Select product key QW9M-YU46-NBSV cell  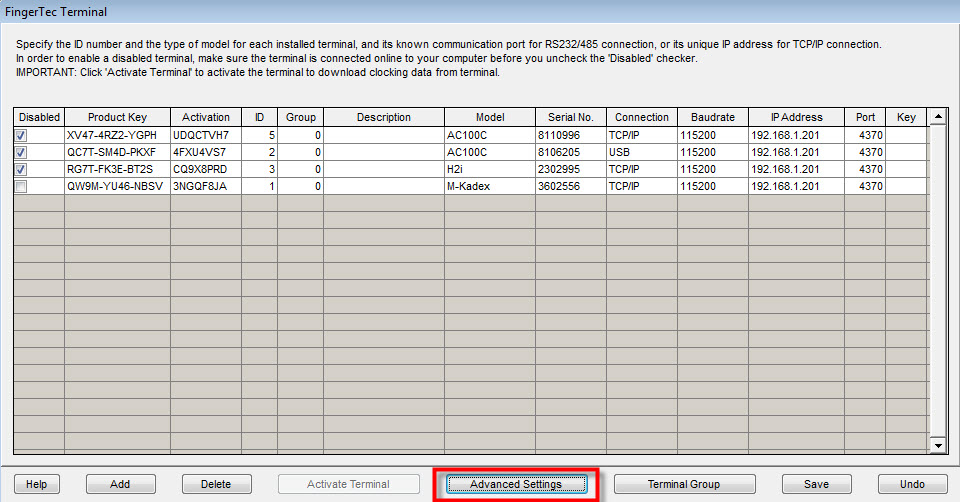tap(117, 187)
